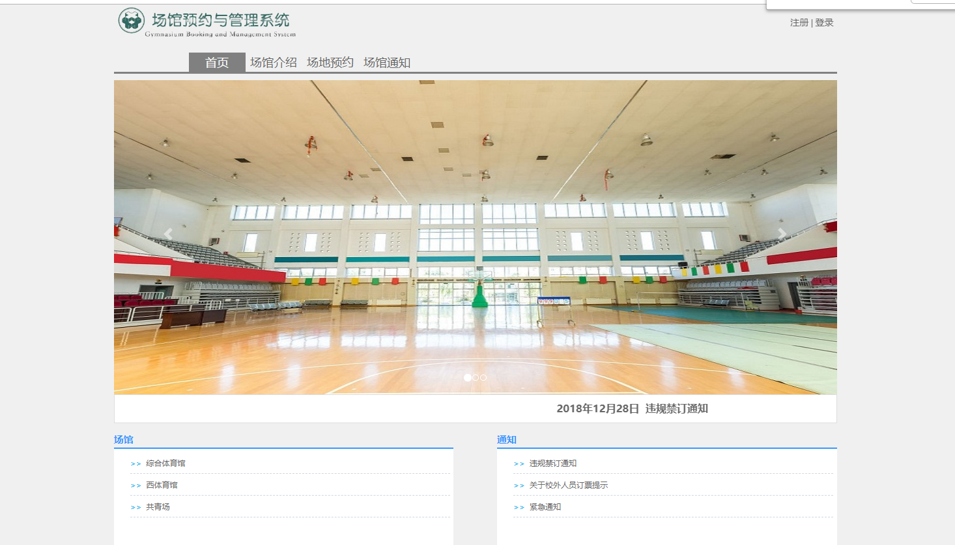This screenshot has width=955, height=545.
Task: Show previous carousel slide with left arrow
Action: click(168, 234)
